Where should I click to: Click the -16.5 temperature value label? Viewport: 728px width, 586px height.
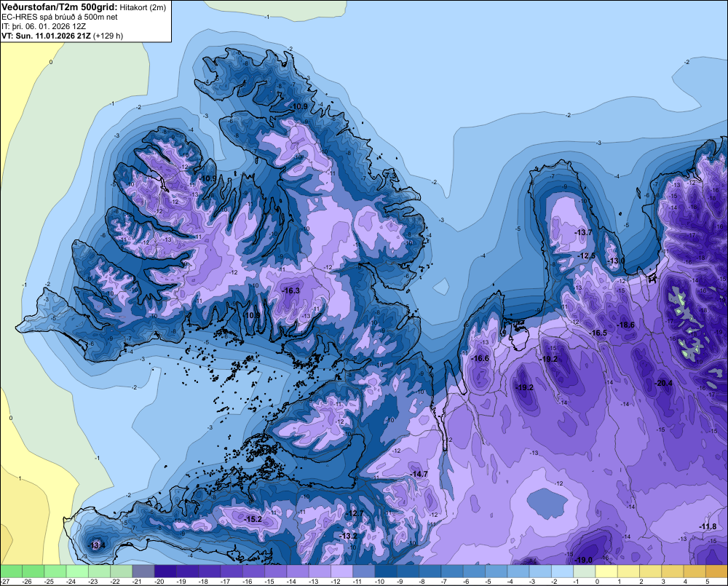pyautogui.click(x=598, y=333)
